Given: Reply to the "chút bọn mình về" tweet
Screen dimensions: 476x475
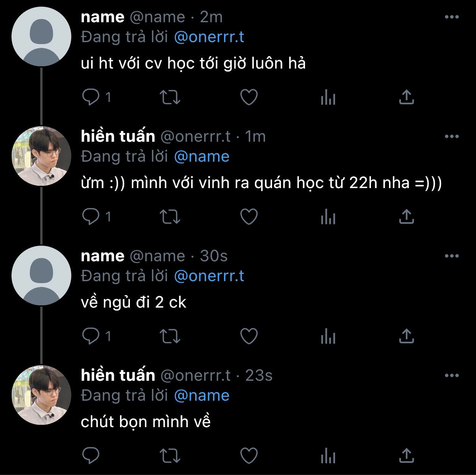Looking at the screenshot, I should [x=91, y=456].
